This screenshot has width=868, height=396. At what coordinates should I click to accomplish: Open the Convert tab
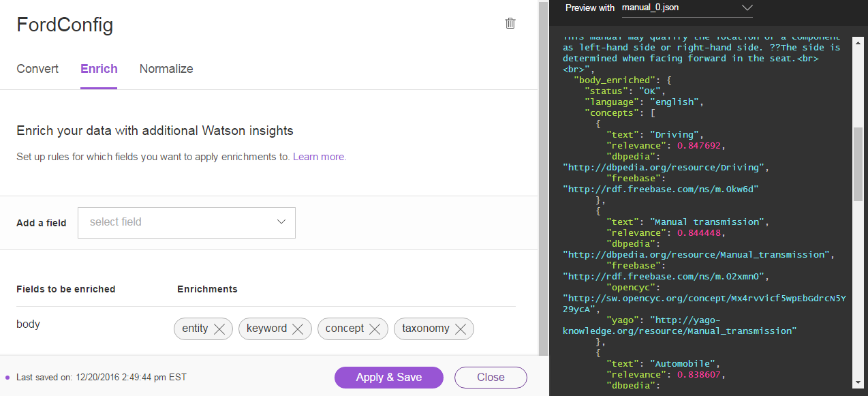37,69
